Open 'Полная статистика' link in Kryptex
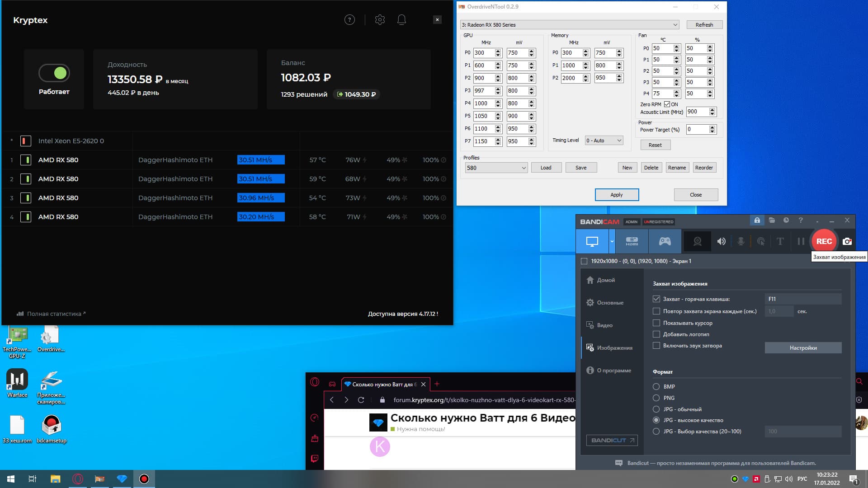 (51, 314)
